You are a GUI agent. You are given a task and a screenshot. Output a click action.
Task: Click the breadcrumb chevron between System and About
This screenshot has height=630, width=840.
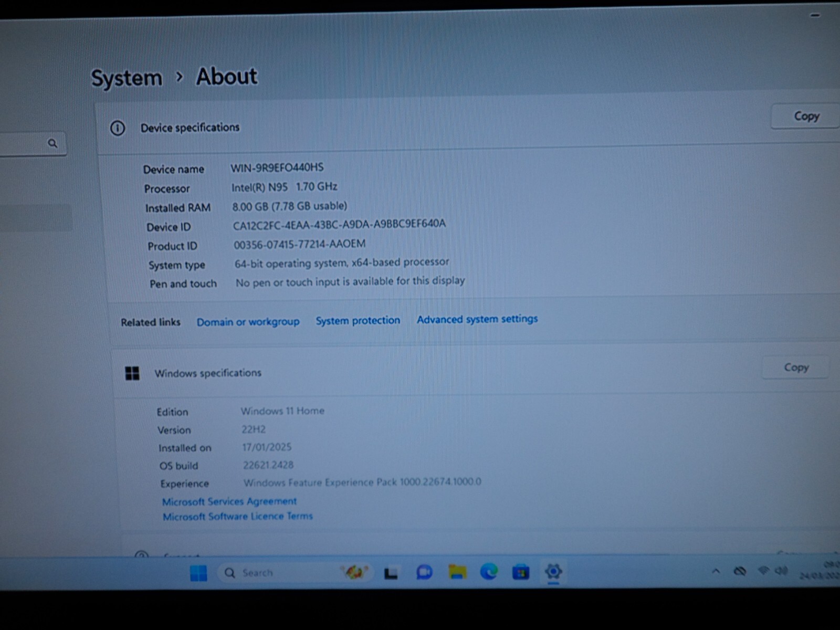click(x=180, y=77)
